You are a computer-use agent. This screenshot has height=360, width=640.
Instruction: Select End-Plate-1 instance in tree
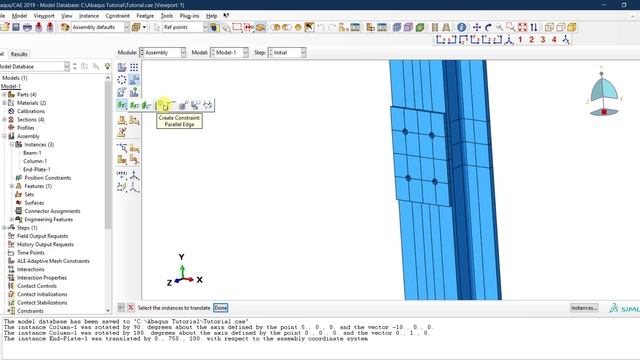(37, 169)
